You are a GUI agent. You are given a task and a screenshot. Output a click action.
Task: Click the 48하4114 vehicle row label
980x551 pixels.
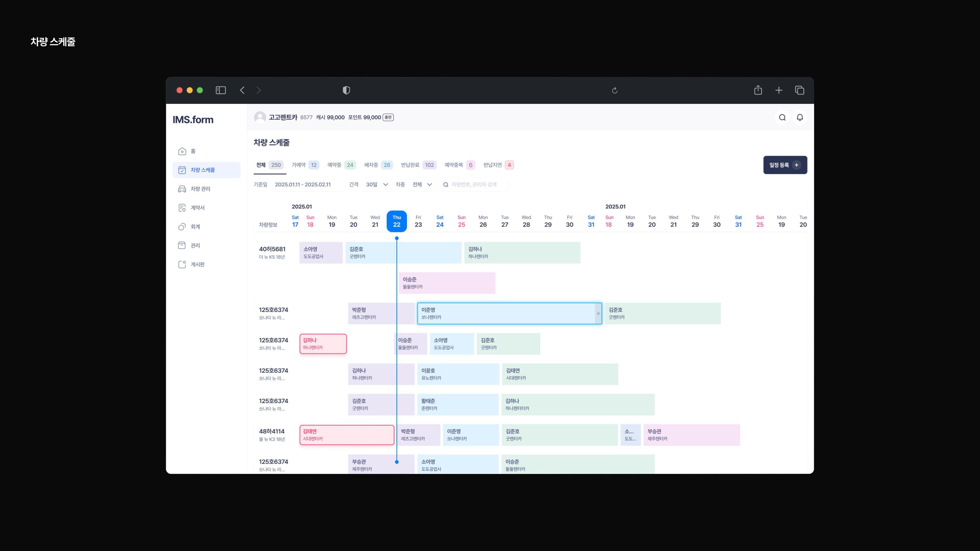[272, 435]
